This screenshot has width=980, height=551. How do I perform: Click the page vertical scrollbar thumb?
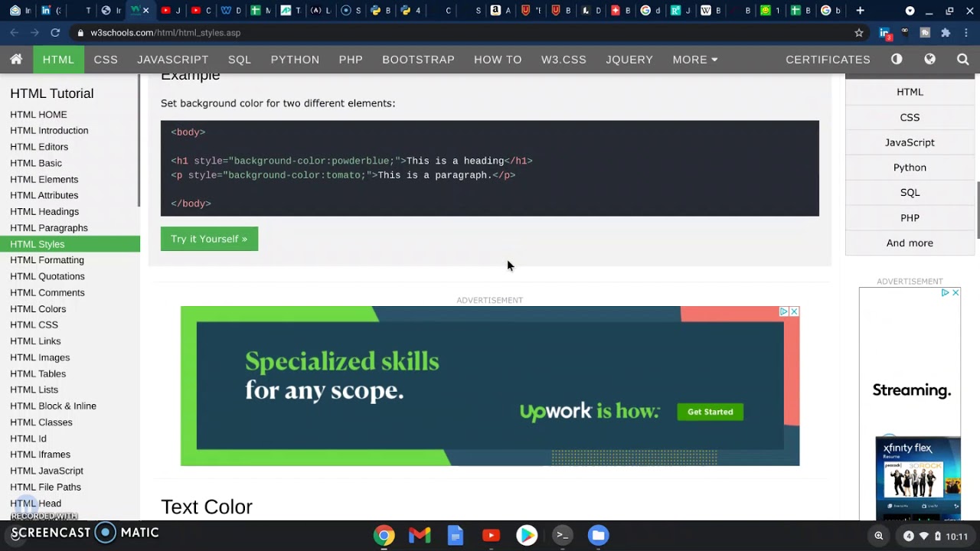pyautogui.click(x=978, y=210)
